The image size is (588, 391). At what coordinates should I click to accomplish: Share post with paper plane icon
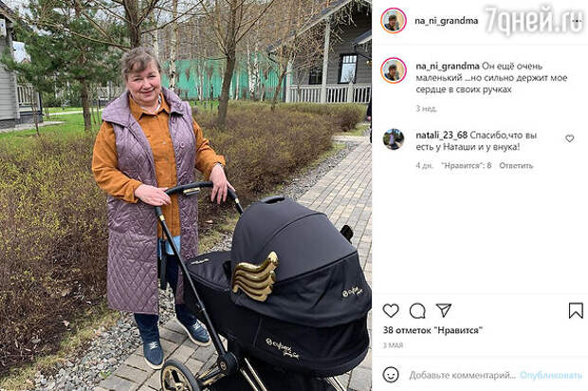pyautogui.click(x=444, y=310)
